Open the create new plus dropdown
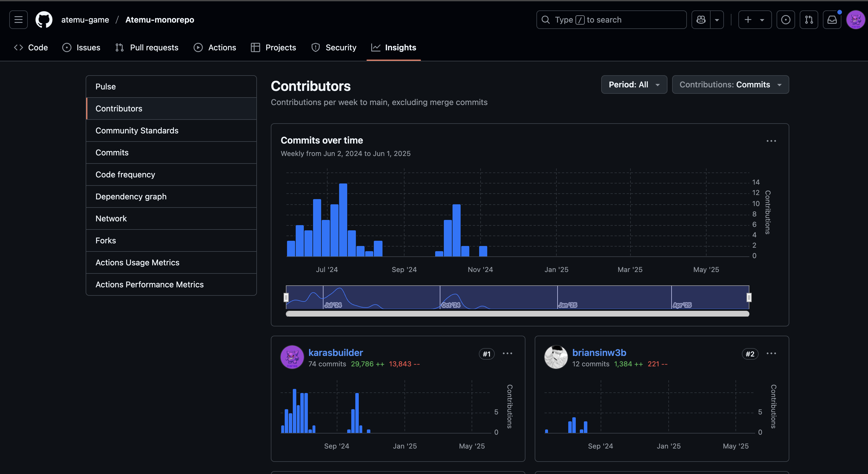This screenshot has height=474, width=868. [x=755, y=20]
